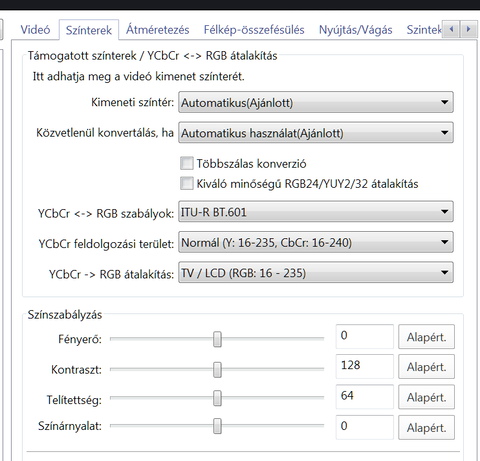The image size is (480, 461).
Task: Open the Kimeneti színtér dropdown
Action: tap(316, 102)
